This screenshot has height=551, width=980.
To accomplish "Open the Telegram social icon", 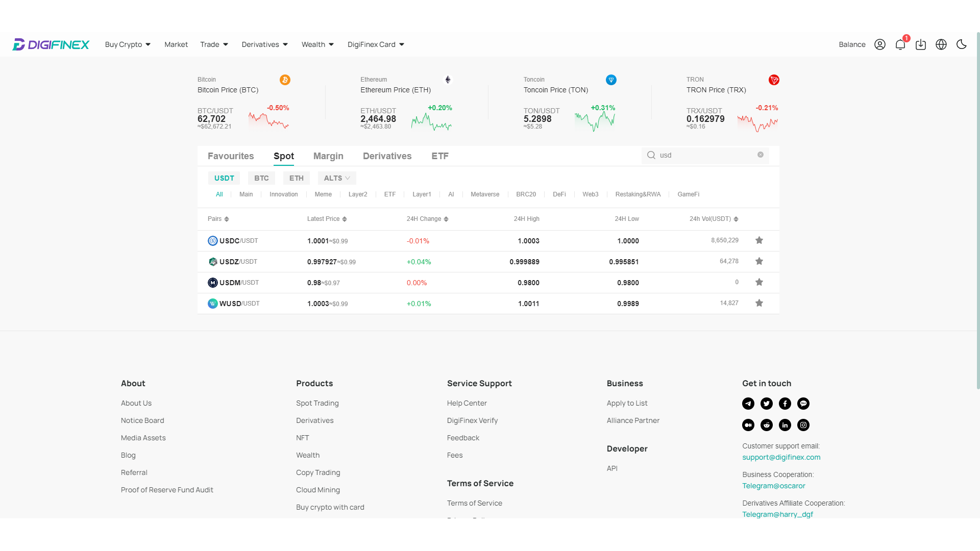I will pyautogui.click(x=748, y=404).
